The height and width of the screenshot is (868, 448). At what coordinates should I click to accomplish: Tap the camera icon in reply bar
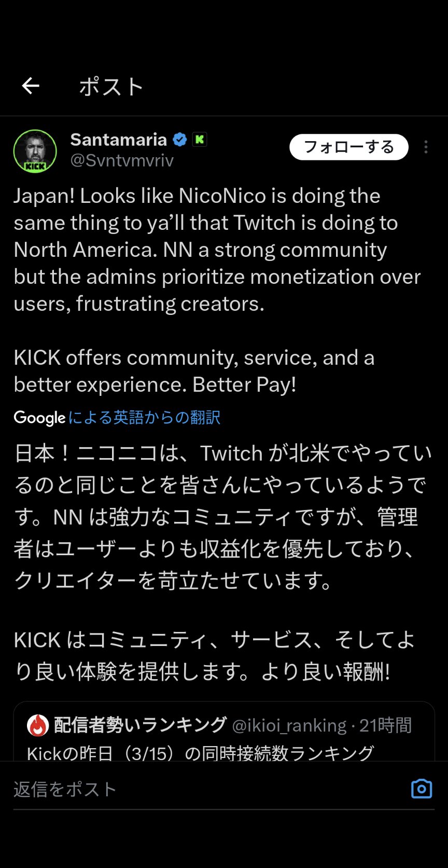(x=421, y=789)
